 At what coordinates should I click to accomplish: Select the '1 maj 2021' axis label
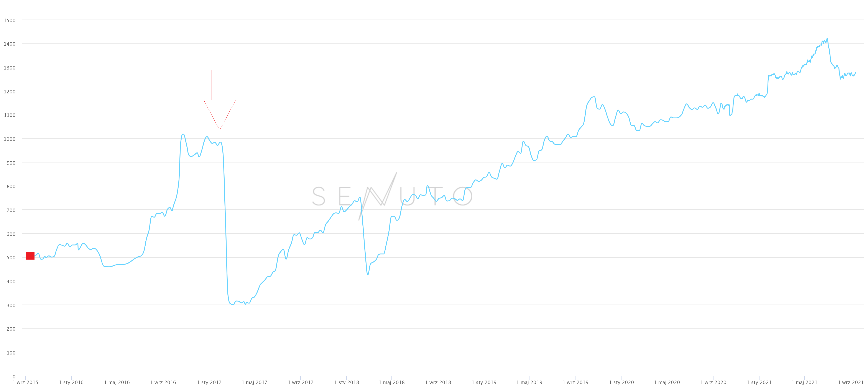coord(804,382)
